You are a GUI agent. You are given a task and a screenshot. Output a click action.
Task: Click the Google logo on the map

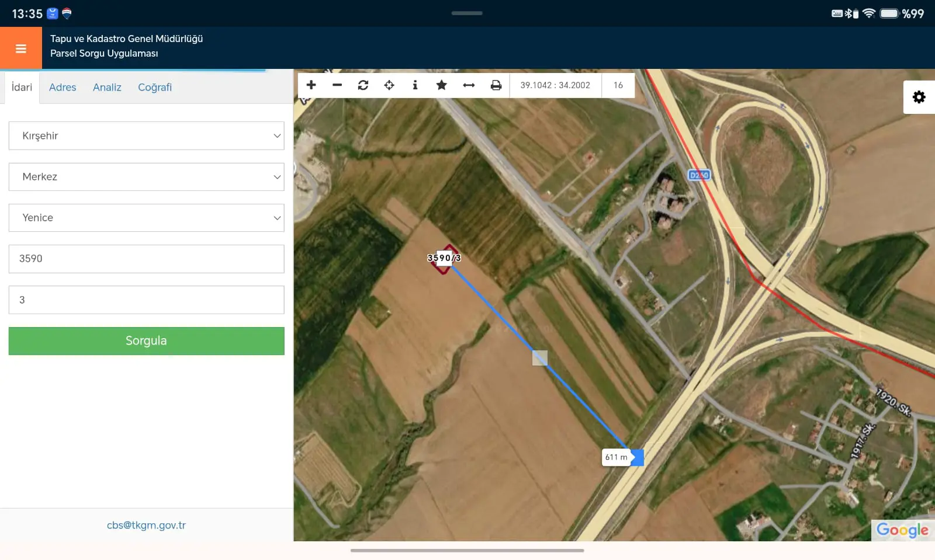tap(902, 530)
